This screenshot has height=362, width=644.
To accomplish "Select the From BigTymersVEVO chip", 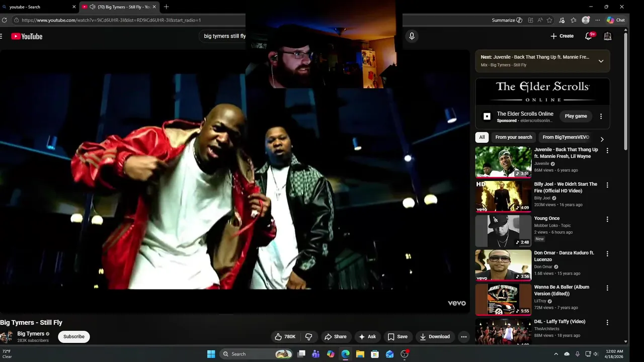I will pyautogui.click(x=566, y=137).
